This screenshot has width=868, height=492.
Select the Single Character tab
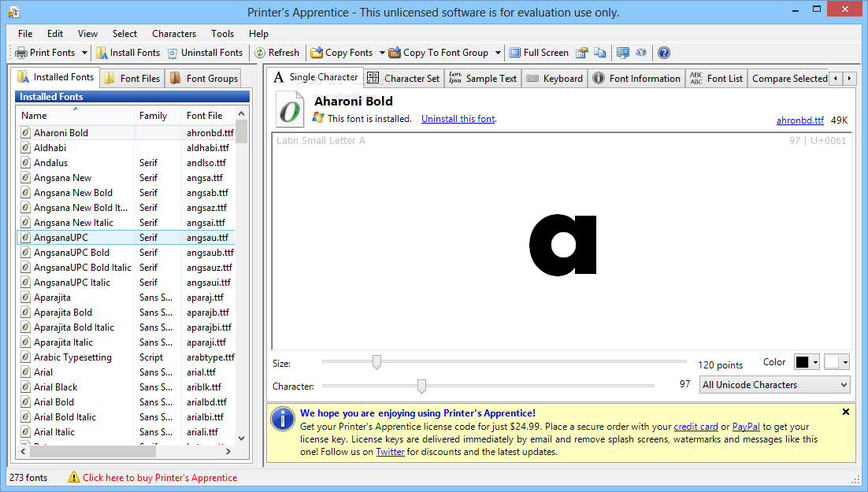(x=316, y=77)
